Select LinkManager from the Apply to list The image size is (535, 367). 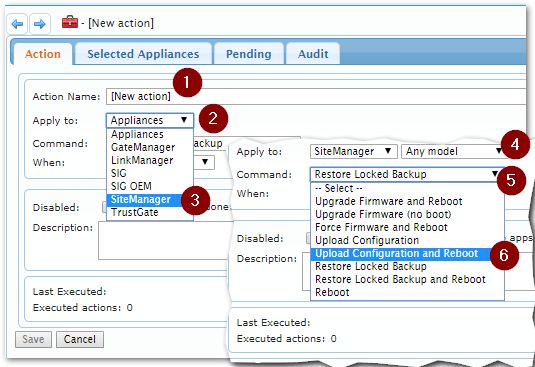pos(150,160)
